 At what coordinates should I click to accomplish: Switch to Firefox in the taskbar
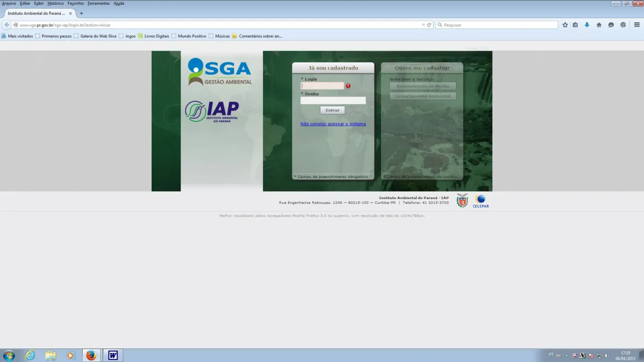[x=91, y=355]
